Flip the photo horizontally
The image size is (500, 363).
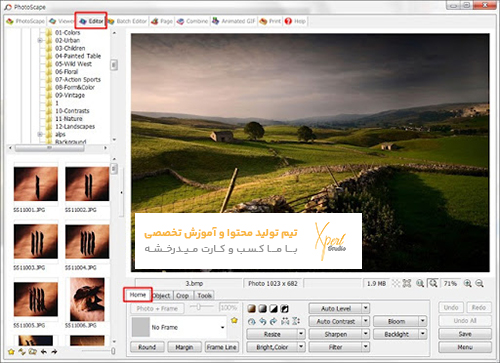[x=285, y=321]
